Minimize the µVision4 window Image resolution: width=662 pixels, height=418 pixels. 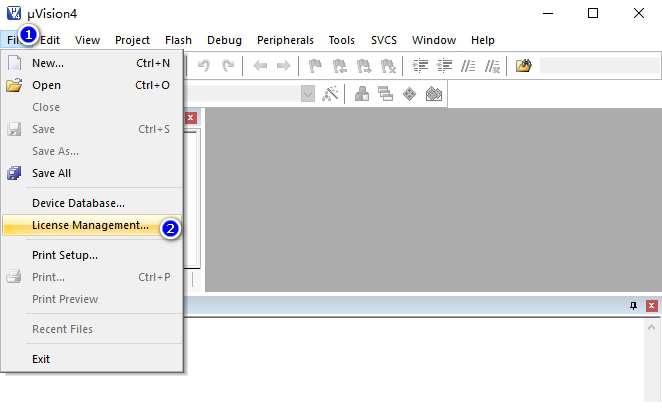(x=548, y=13)
